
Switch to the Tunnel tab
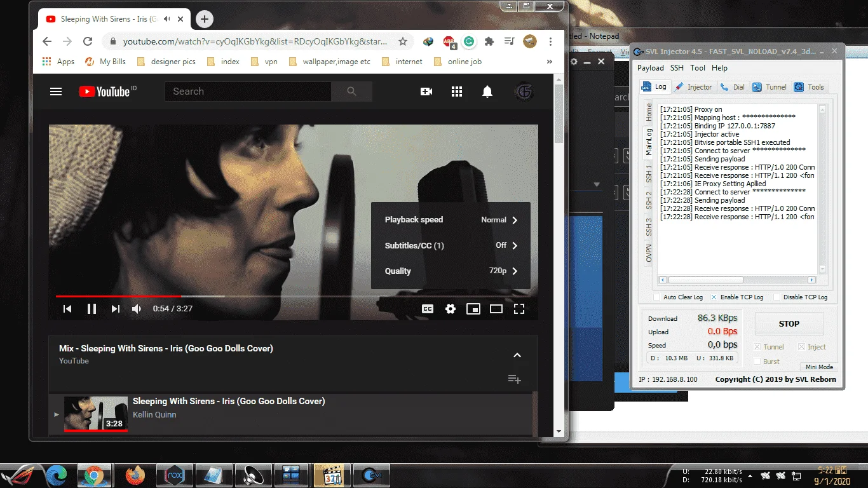[x=770, y=87]
